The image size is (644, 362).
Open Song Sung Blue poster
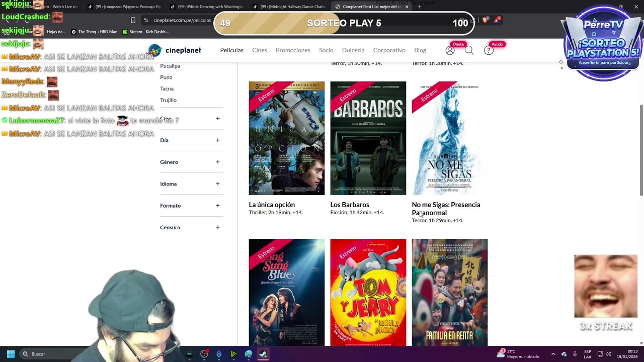pos(287,293)
